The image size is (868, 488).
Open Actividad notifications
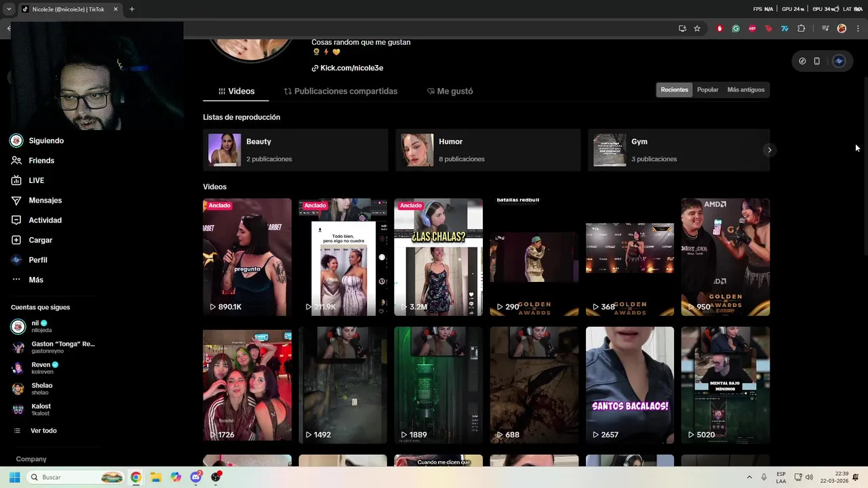coord(37,220)
